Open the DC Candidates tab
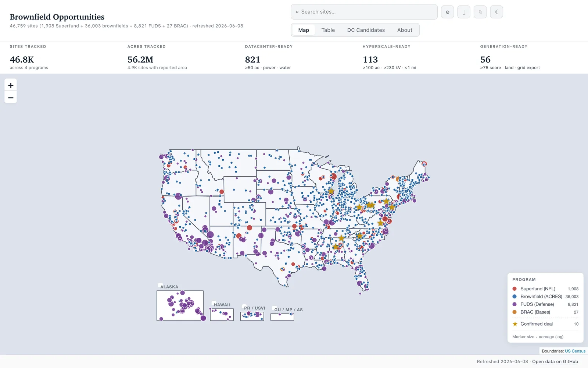 click(366, 30)
